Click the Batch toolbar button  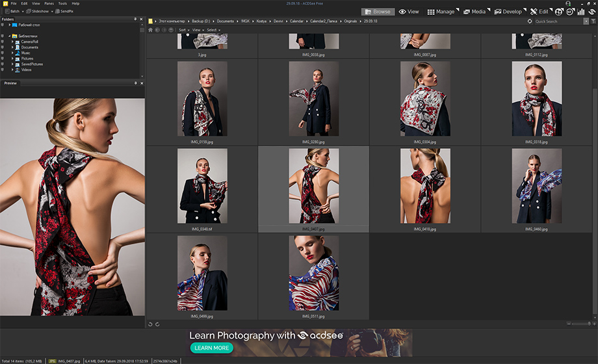[x=12, y=12]
